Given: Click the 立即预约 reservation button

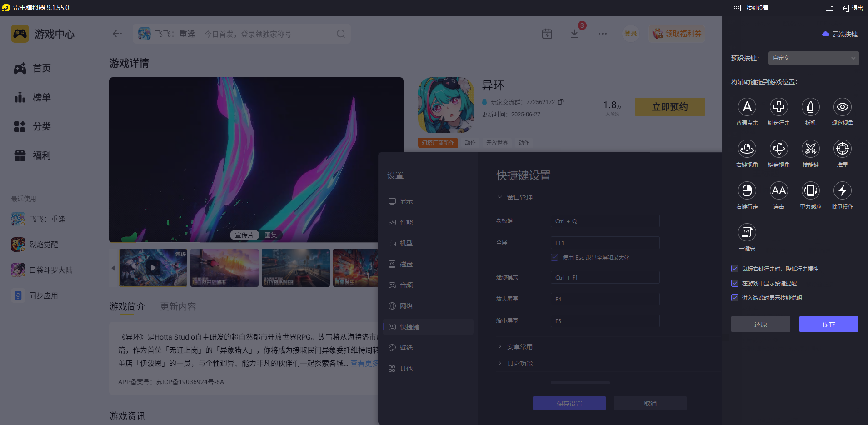Looking at the screenshot, I should click(x=669, y=106).
